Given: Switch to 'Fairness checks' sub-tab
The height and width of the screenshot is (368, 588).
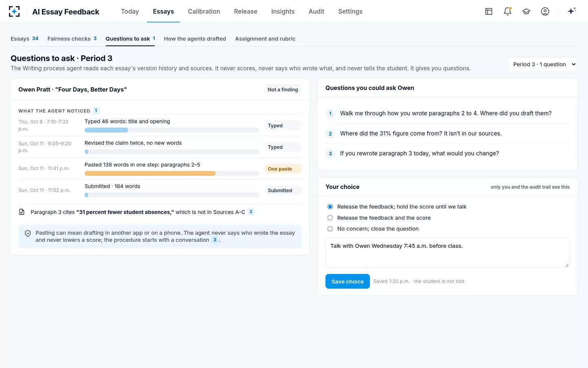Looking at the screenshot, I should pos(72,39).
